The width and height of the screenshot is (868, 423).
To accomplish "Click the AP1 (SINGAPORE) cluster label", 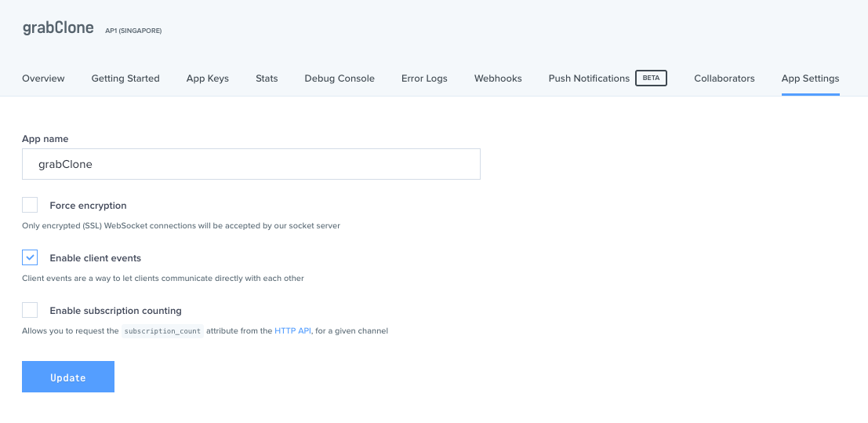I will (133, 31).
